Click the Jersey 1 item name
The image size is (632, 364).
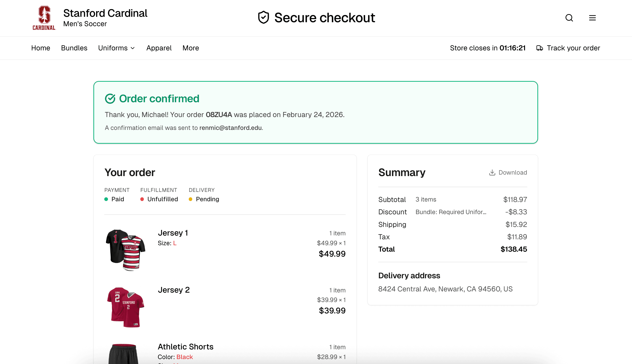[x=173, y=233]
